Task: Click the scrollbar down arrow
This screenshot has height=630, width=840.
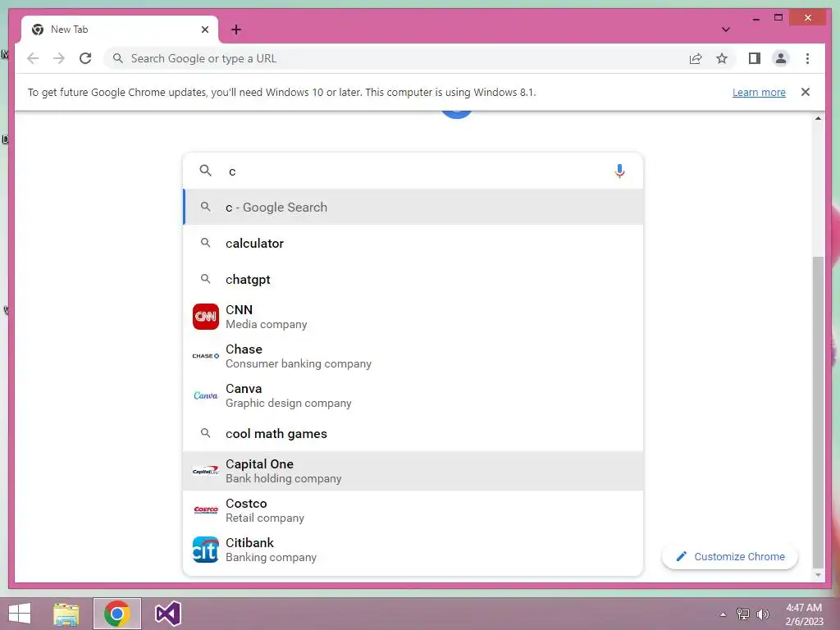Action: (x=818, y=575)
